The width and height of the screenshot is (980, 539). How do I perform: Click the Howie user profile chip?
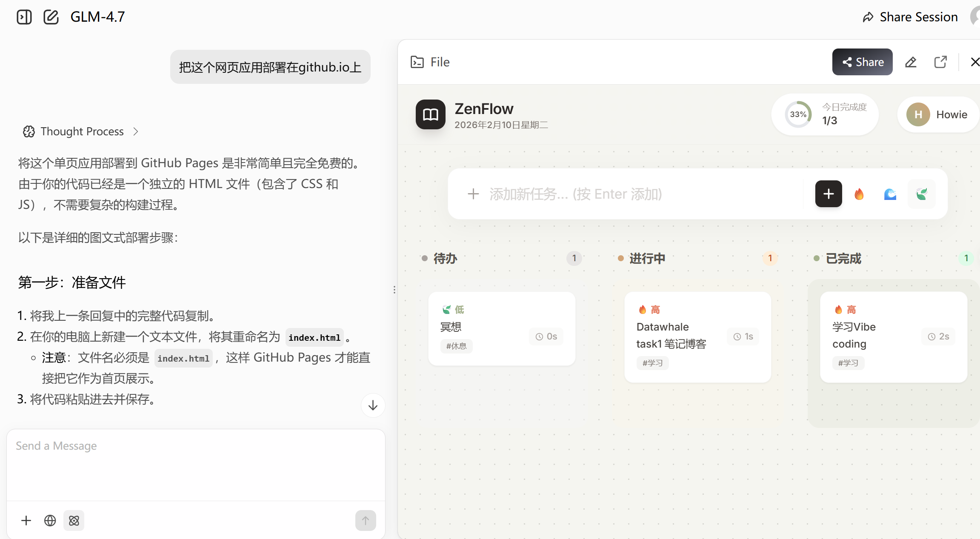tap(937, 114)
